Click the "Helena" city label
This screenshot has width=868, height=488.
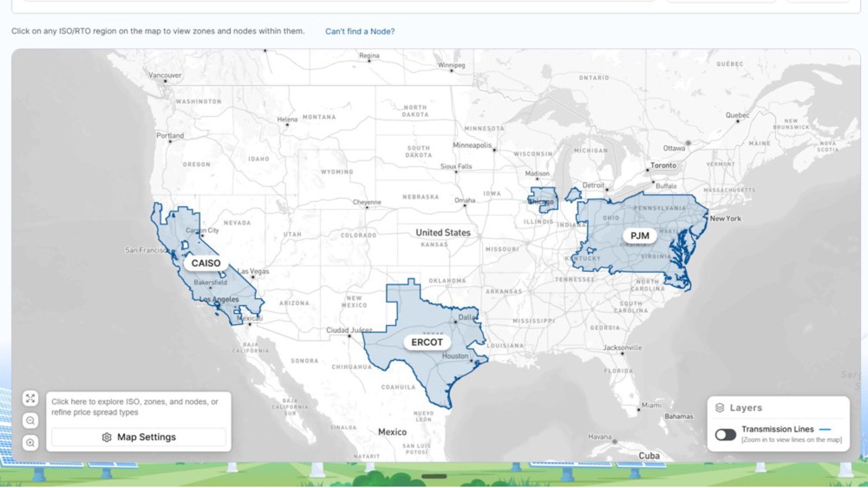point(287,119)
